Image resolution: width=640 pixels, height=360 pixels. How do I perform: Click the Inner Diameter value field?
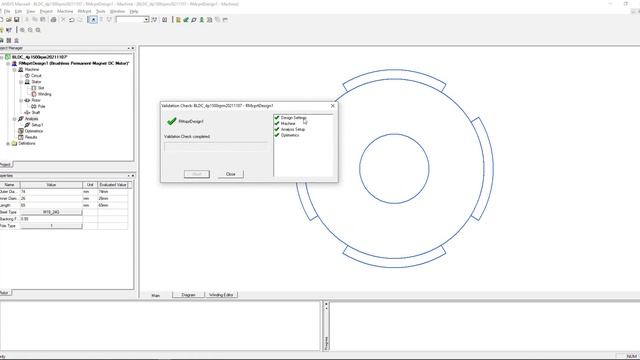pos(51,198)
